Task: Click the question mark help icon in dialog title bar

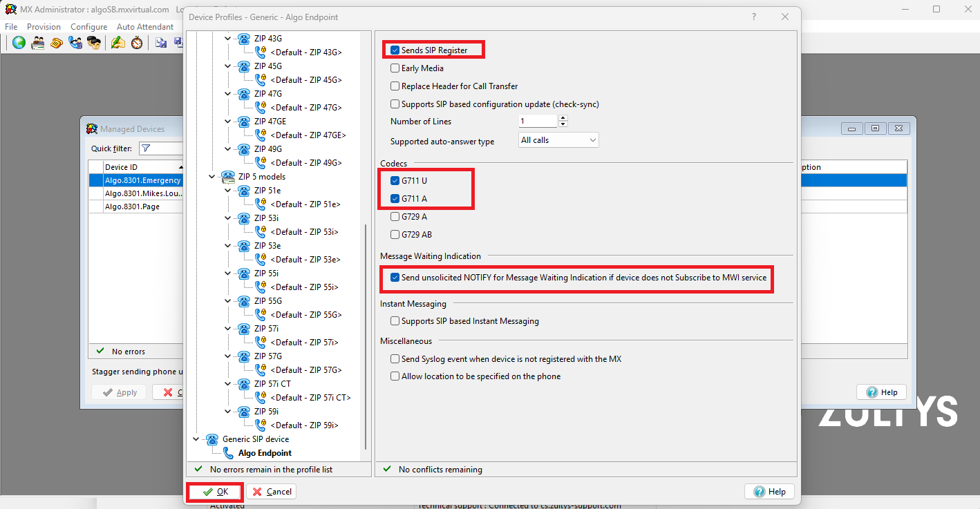Action: pos(754,17)
